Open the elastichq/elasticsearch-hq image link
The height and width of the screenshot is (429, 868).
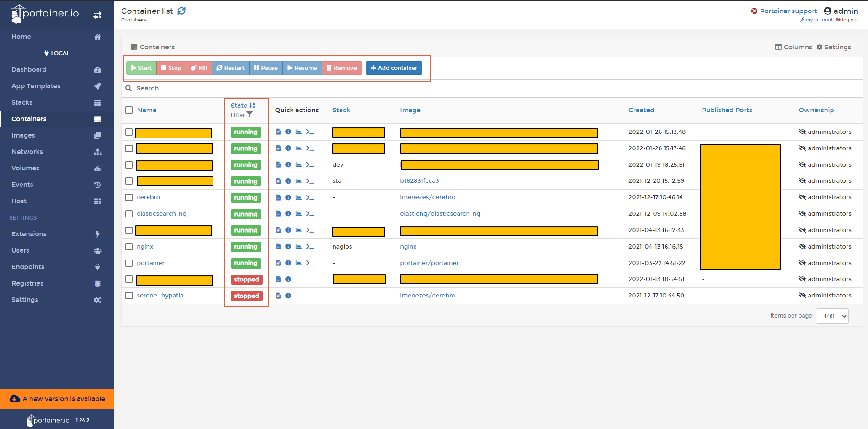[440, 214]
